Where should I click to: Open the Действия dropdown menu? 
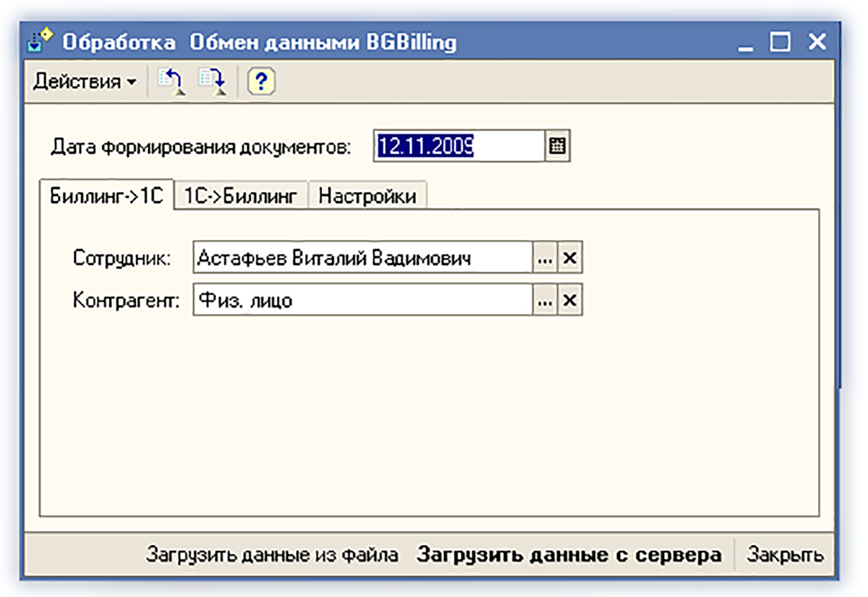(84, 82)
